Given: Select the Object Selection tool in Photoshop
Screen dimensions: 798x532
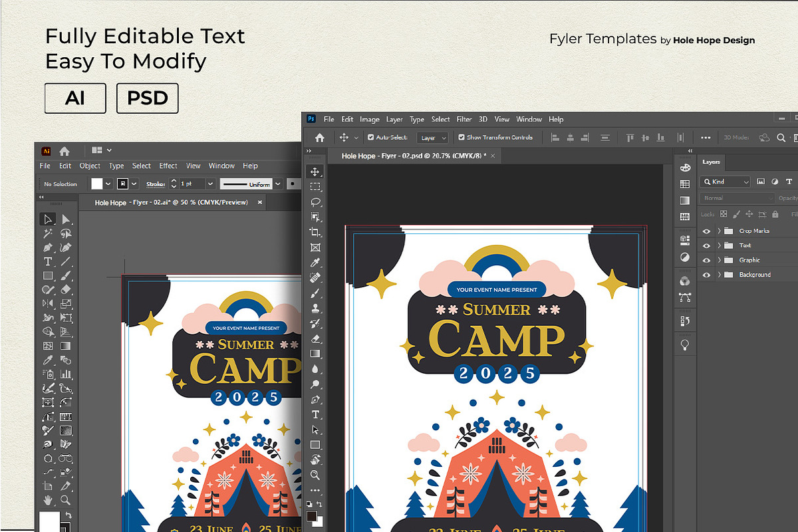Looking at the screenshot, I should click(x=315, y=217).
